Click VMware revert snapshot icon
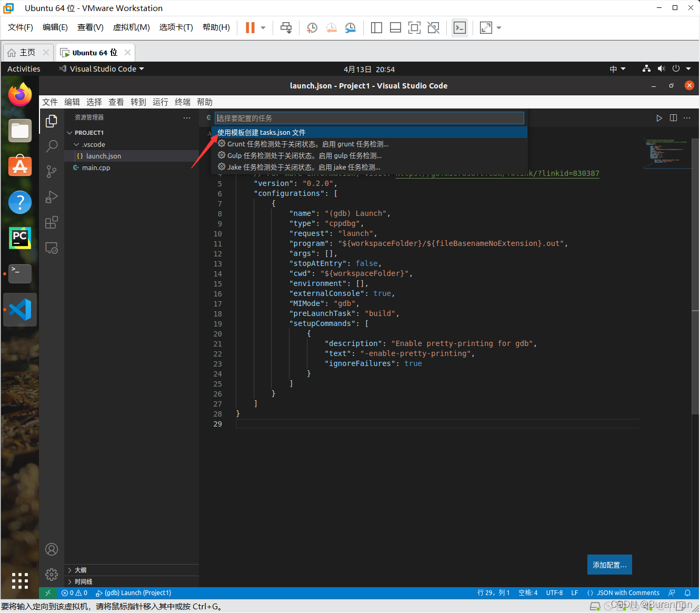Viewport: 700px width, 613px height. click(331, 28)
